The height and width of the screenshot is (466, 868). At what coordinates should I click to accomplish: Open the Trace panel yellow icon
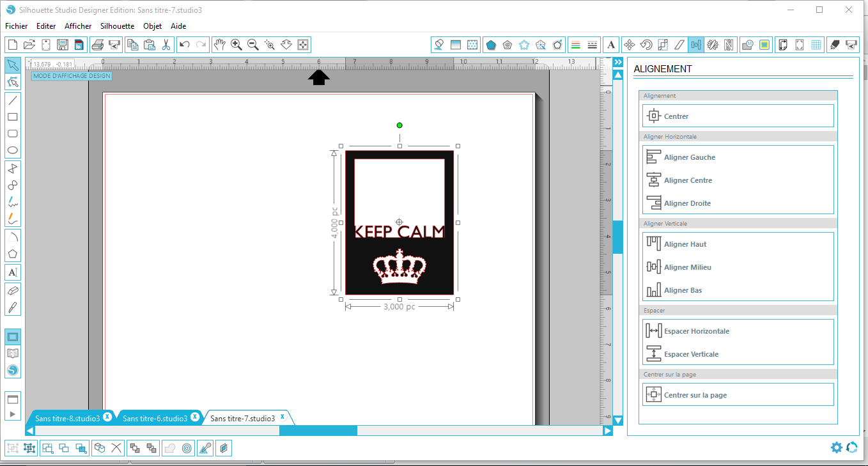764,45
